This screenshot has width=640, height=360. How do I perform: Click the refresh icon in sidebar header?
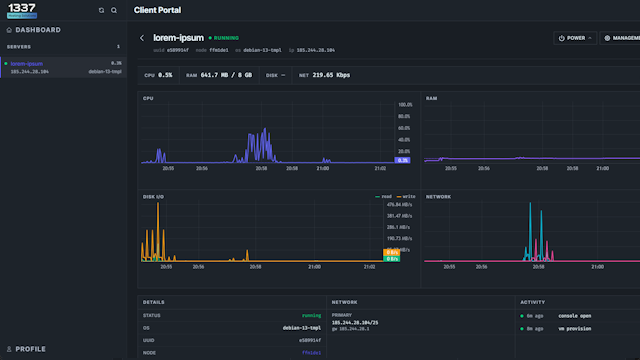[x=101, y=10]
